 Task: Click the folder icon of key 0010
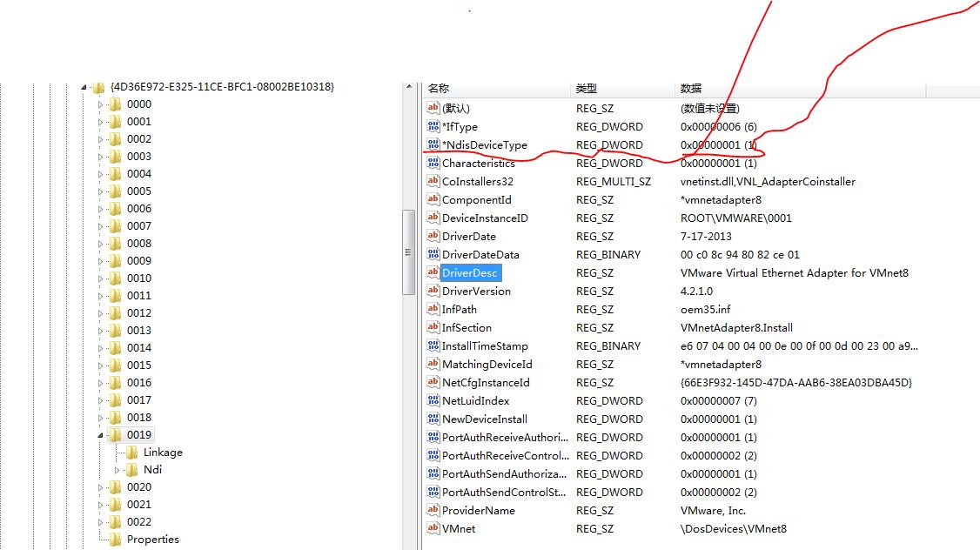(116, 278)
